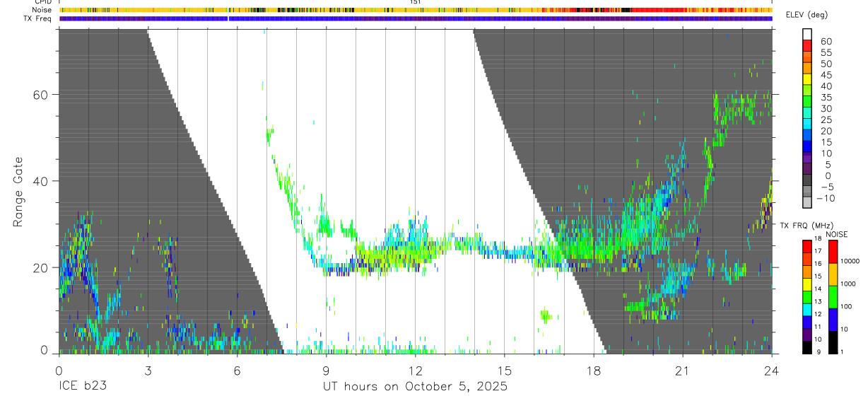Click the red segment of the ELEV colorbar
The height and width of the screenshot is (401, 868).
click(x=807, y=45)
